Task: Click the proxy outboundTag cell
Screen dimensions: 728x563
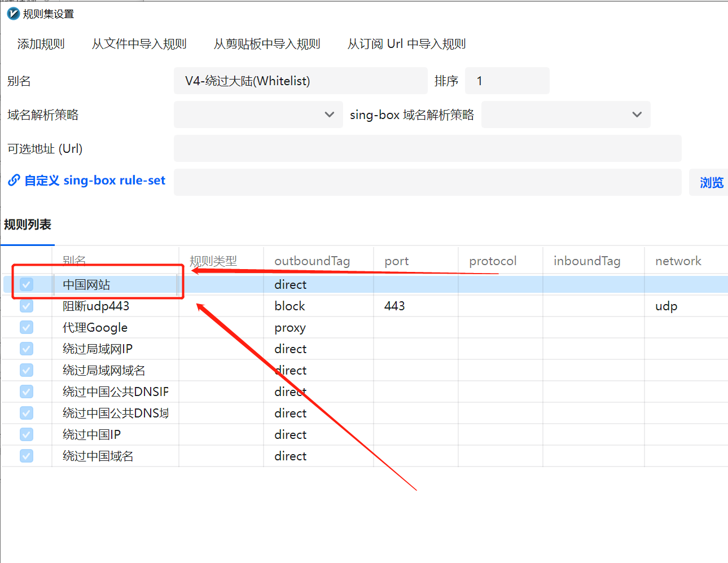Action: [x=290, y=328]
